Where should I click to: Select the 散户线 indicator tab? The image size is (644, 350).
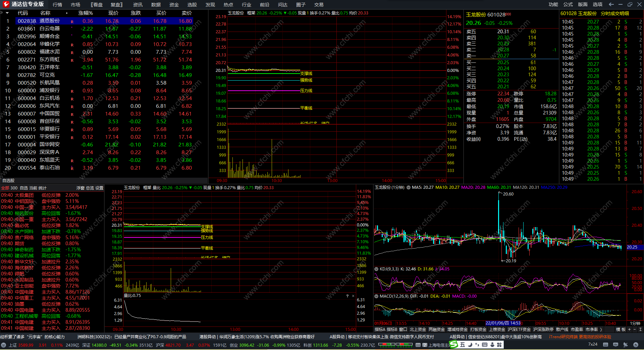562,330
